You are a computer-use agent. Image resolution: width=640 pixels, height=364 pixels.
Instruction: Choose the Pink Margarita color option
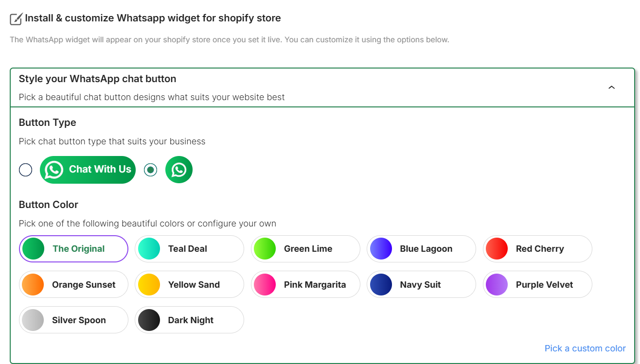305,284
